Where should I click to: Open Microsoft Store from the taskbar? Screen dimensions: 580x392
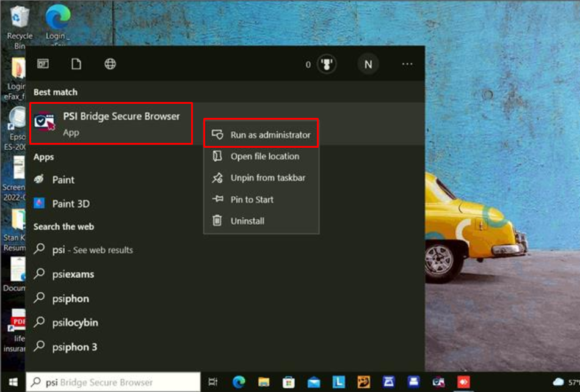[x=289, y=382]
